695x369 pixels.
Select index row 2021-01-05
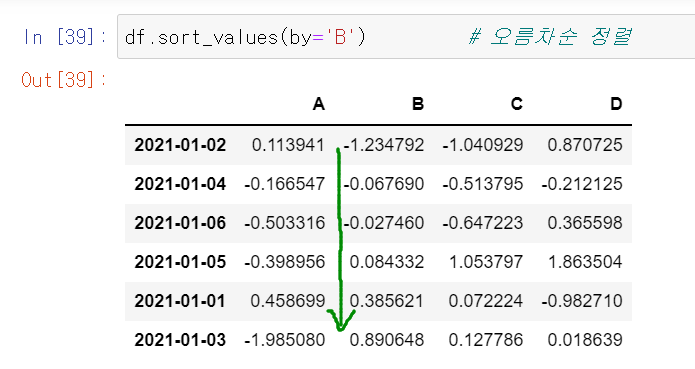tap(180, 262)
